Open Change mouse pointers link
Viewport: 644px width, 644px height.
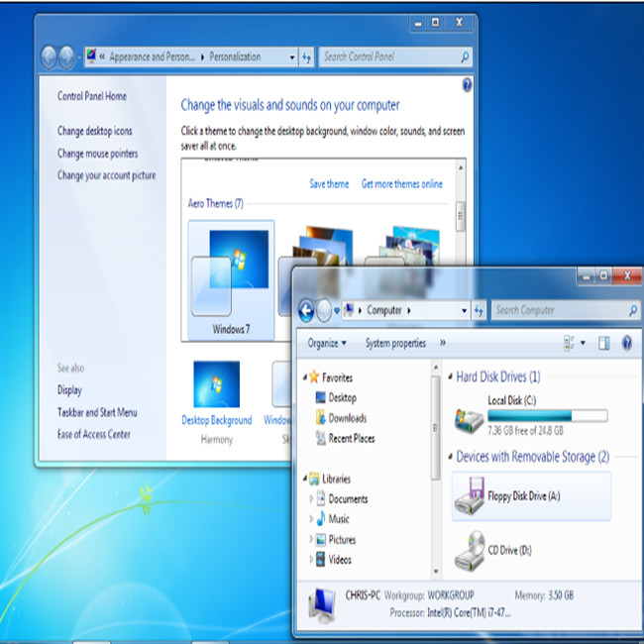pyautogui.click(x=97, y=154)
